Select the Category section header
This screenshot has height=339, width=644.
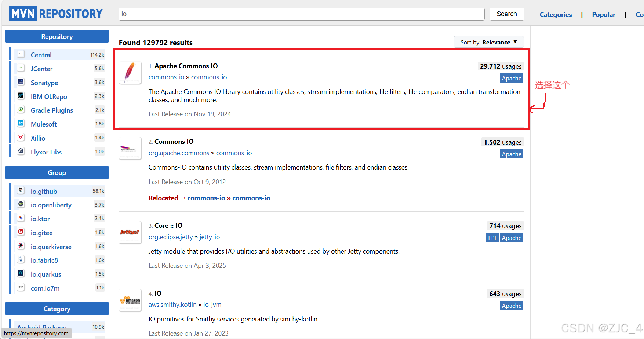click(x=57, y=309)
